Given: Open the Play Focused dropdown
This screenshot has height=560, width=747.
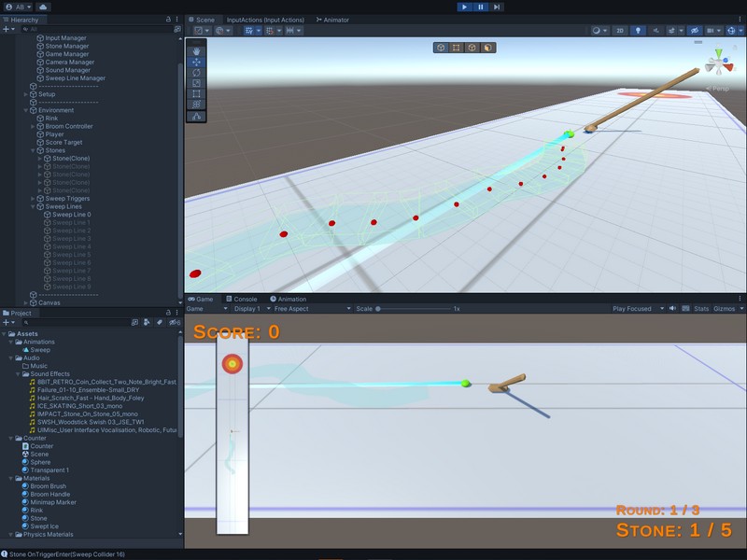Looking at the screenshot, I should pos(639,309).
